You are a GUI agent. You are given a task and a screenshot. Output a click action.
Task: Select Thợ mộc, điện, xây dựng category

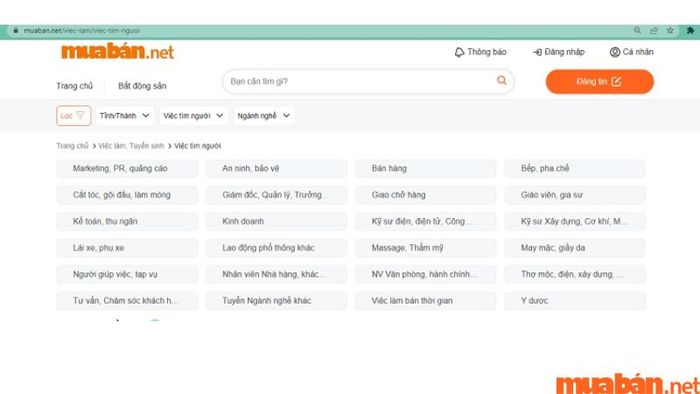(x=575, y=274)
